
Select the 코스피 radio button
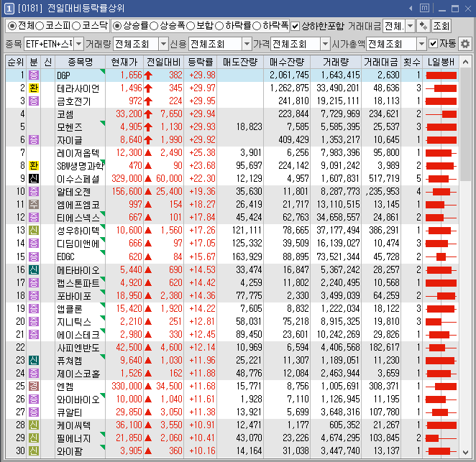pyautogui.click(x=40, y=26)
